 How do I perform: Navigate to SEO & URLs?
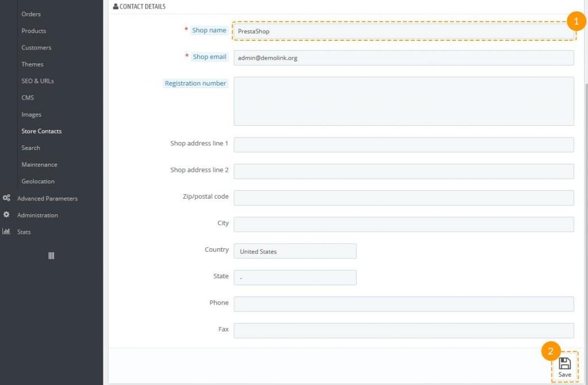pos(37,81)
